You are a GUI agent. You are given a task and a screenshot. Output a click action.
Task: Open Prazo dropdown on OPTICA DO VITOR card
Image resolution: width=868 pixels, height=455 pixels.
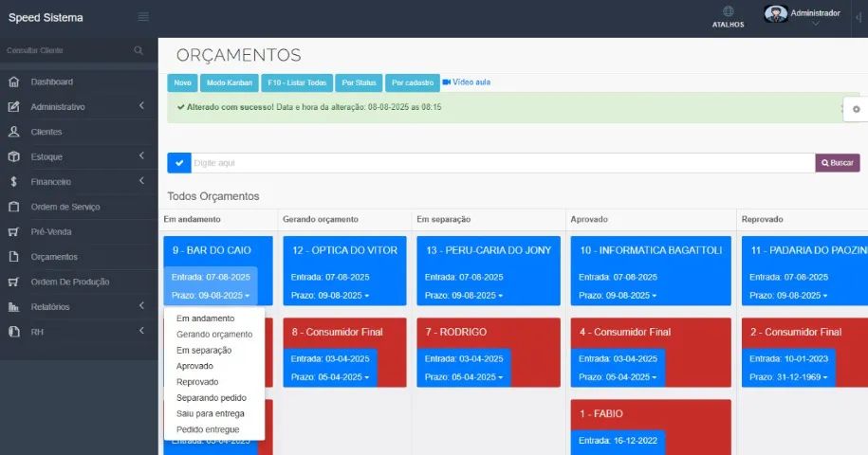[327, 296]
